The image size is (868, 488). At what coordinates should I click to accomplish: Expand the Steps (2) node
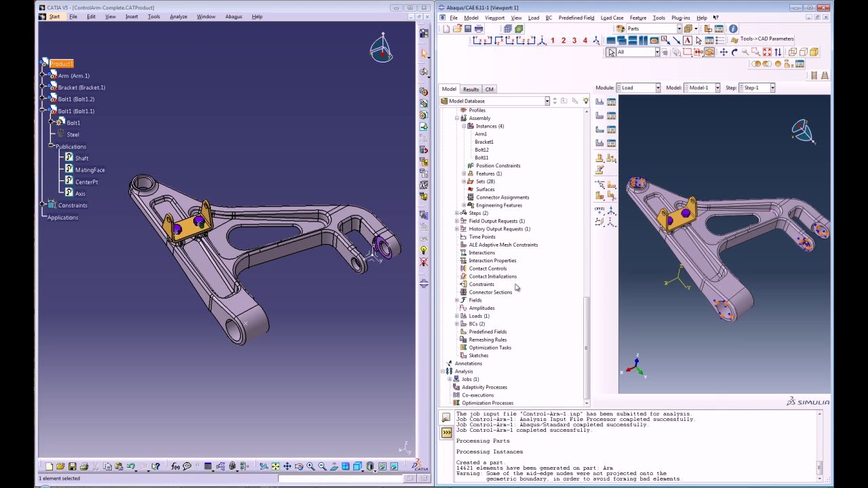click(457, 213)
